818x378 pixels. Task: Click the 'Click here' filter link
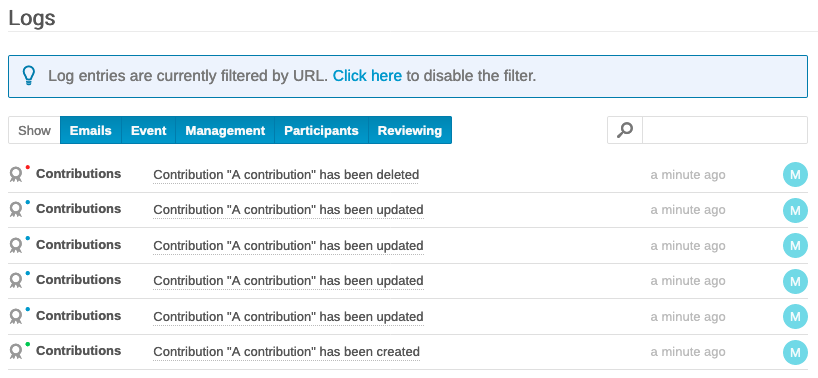367,76
